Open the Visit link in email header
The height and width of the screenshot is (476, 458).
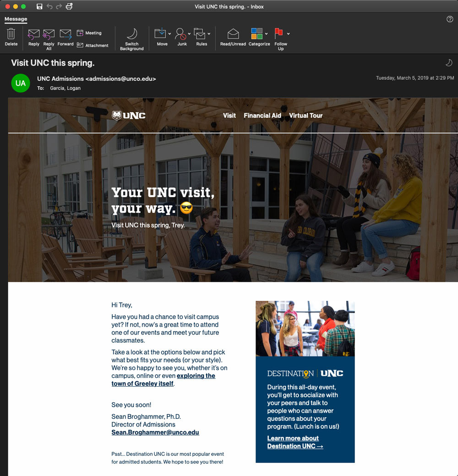(229, 115)
